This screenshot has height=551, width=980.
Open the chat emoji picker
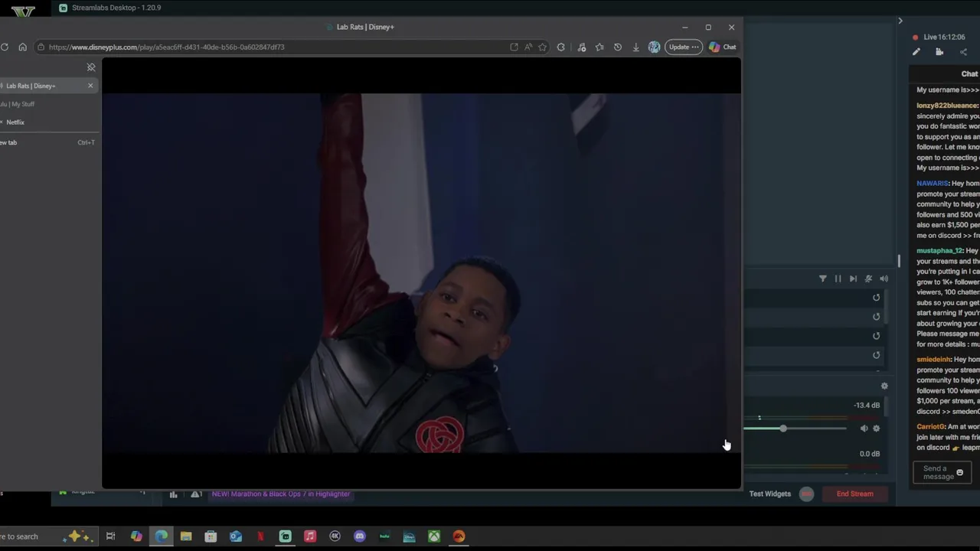[960, 472]
